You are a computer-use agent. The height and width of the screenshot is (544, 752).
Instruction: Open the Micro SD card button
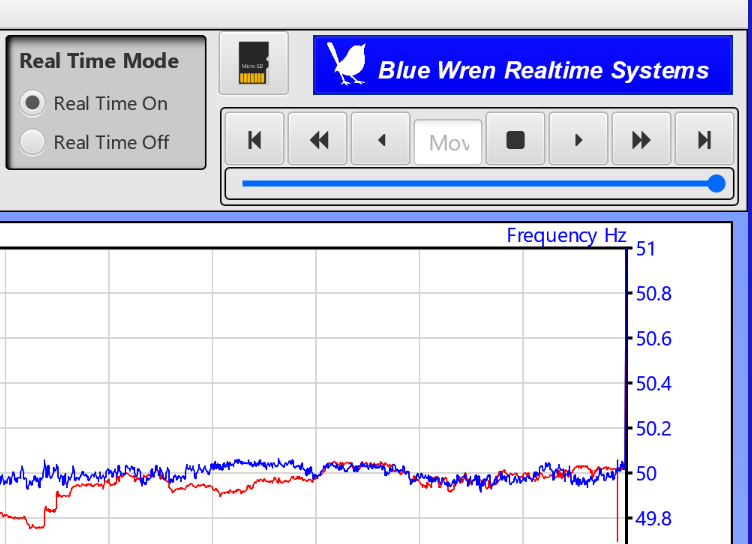pos(254,63)
